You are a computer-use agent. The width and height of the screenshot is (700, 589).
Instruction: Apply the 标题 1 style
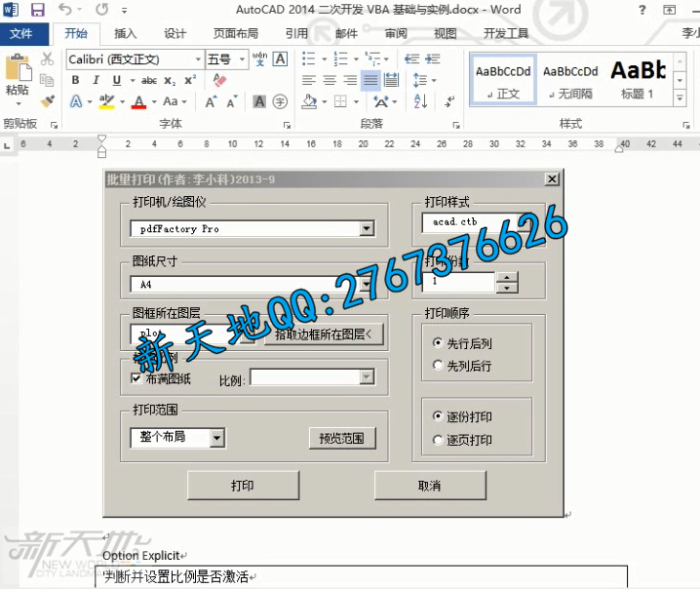[x=639, y=80]
